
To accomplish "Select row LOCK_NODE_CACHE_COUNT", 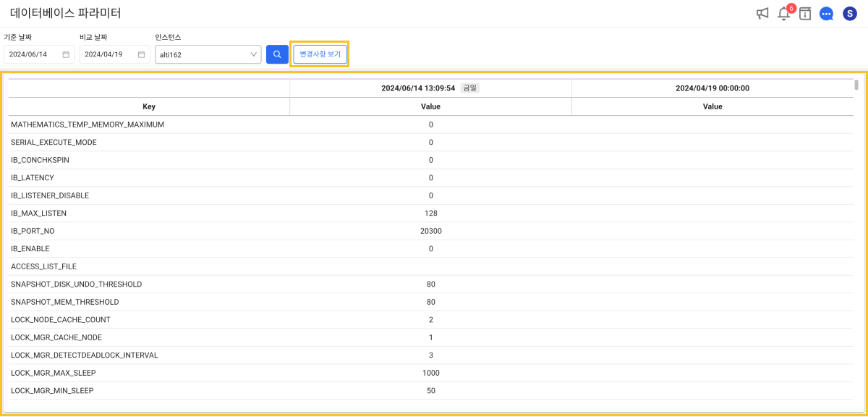I will click(x=431, y=319).
